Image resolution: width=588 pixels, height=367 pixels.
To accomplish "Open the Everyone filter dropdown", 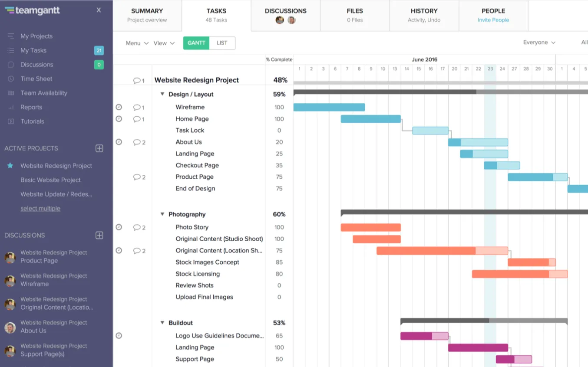I will pyautogui.click(x=539, y=43).
